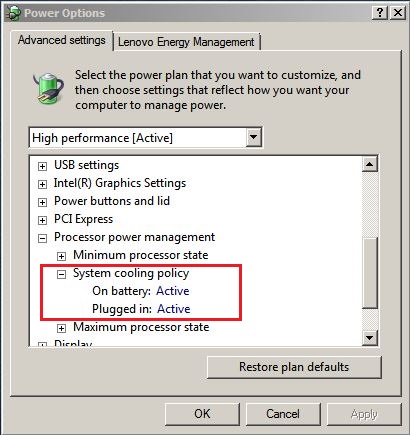Change Plugged in cooling value Active
The width and height of the screenshot is (410, 435).
pyautogui.click(x=174, y=309)
